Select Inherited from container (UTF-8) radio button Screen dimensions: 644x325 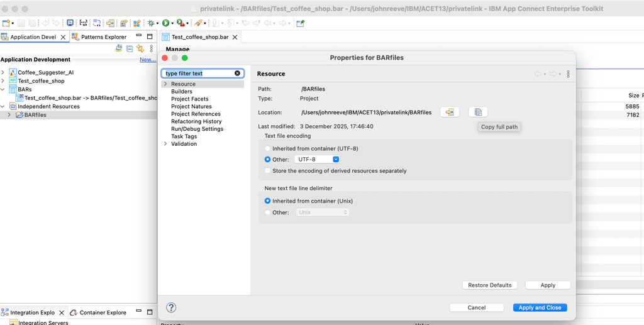268,148
